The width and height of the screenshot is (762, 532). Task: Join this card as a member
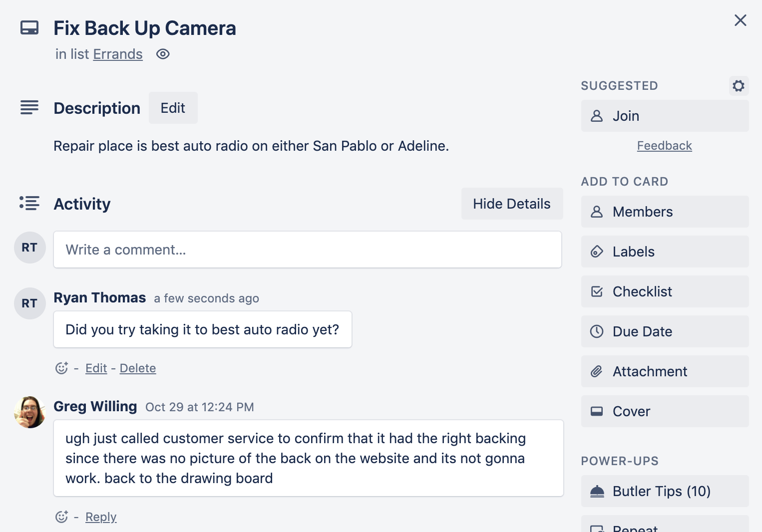click(x=664, y=116)
